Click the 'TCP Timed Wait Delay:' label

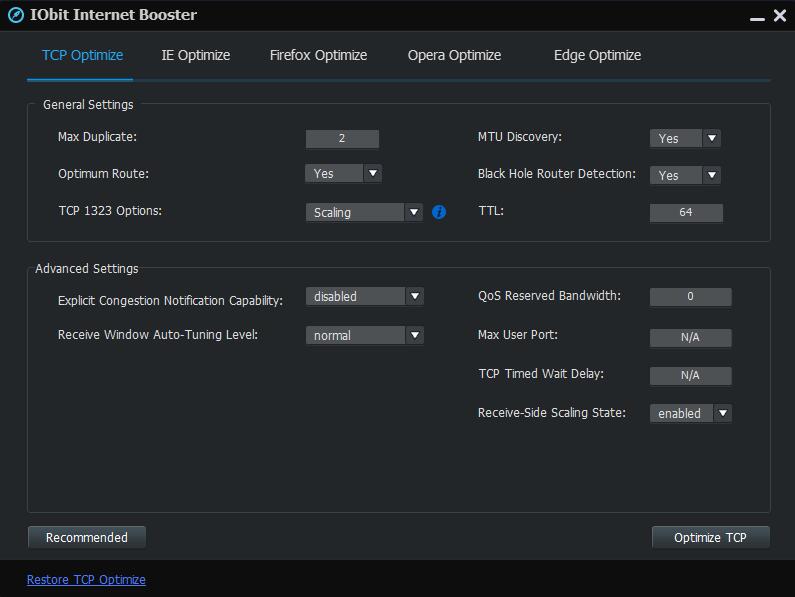pos(541,374)
